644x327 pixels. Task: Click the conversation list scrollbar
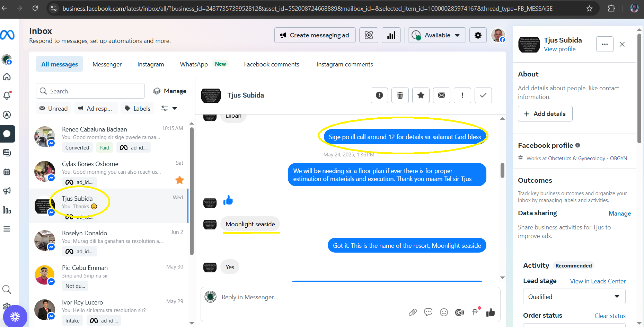(192, 191)
